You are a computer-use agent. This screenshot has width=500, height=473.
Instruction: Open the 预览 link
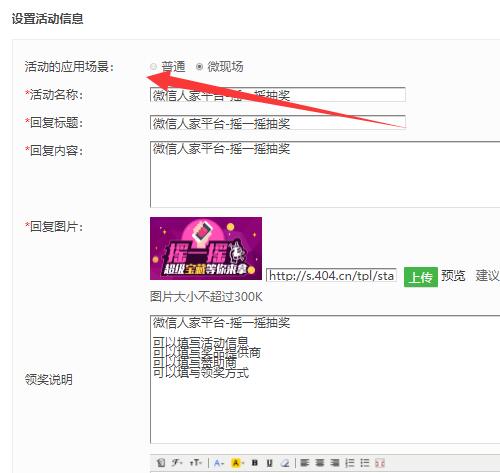(x=453, y=276)
